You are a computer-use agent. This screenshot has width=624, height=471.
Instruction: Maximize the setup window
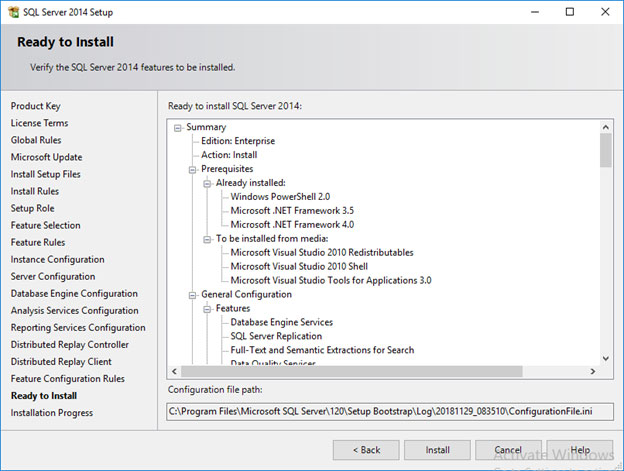(x=570, y=12)
